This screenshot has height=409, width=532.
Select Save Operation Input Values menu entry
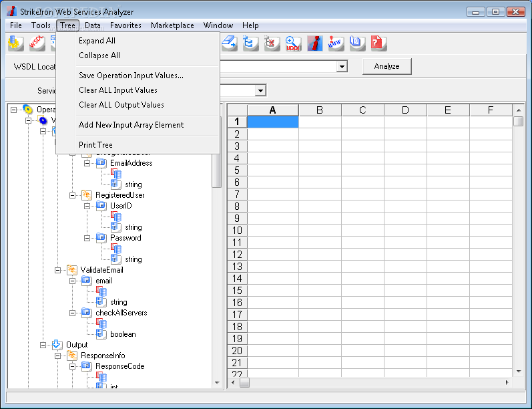point(138,76)
